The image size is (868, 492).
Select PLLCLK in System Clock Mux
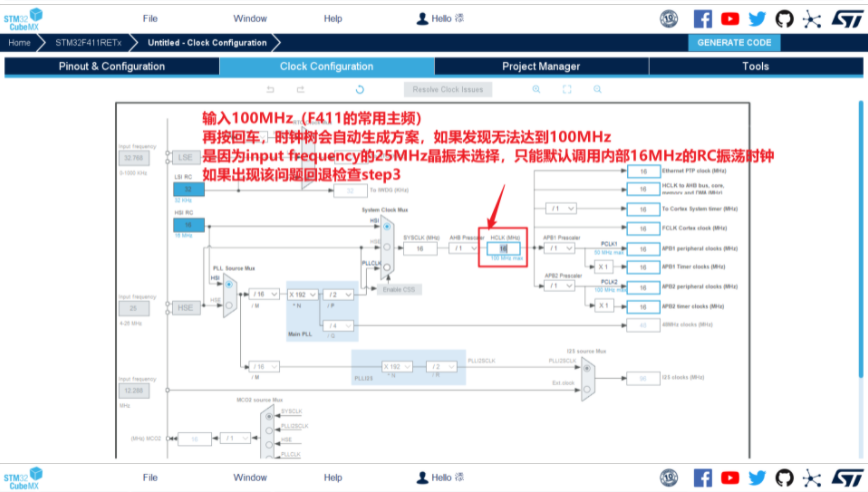(386, 267)
